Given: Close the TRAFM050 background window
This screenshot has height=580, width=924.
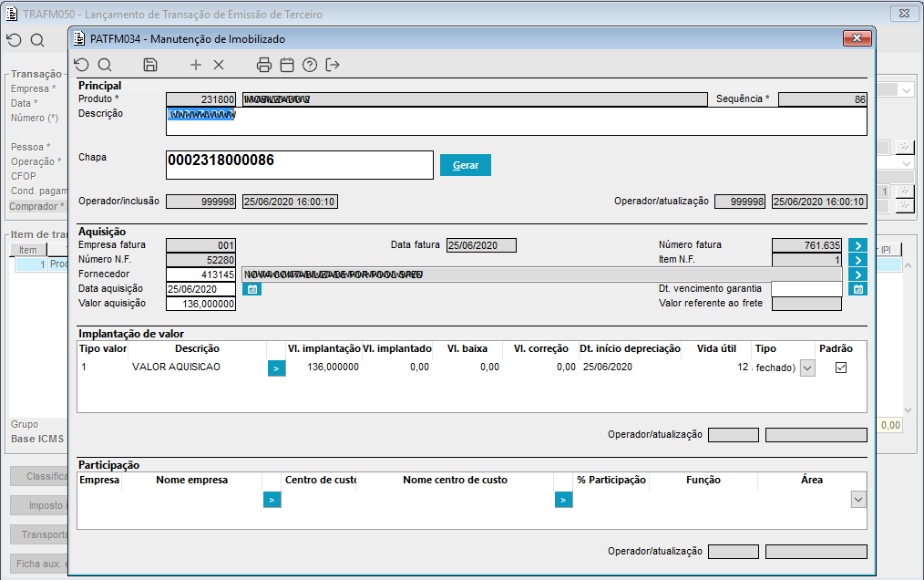Looking at the screenshot, I should [905, 13].
